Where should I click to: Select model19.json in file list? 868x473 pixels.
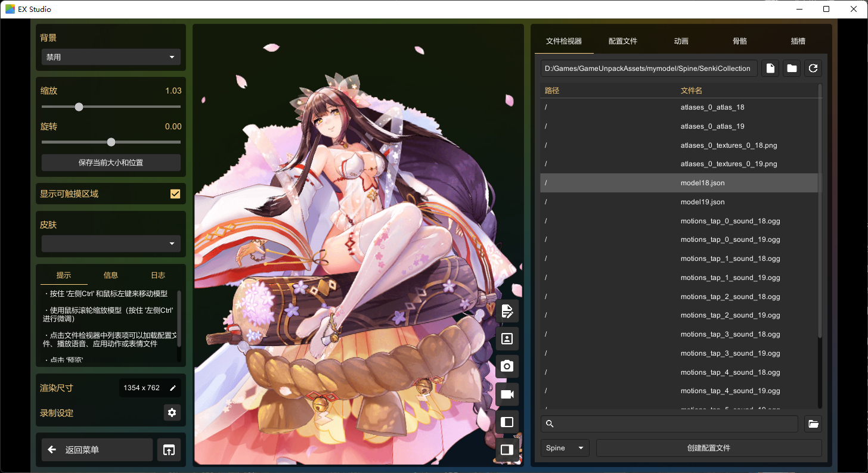pyautogui.click(x=679, y=202)
